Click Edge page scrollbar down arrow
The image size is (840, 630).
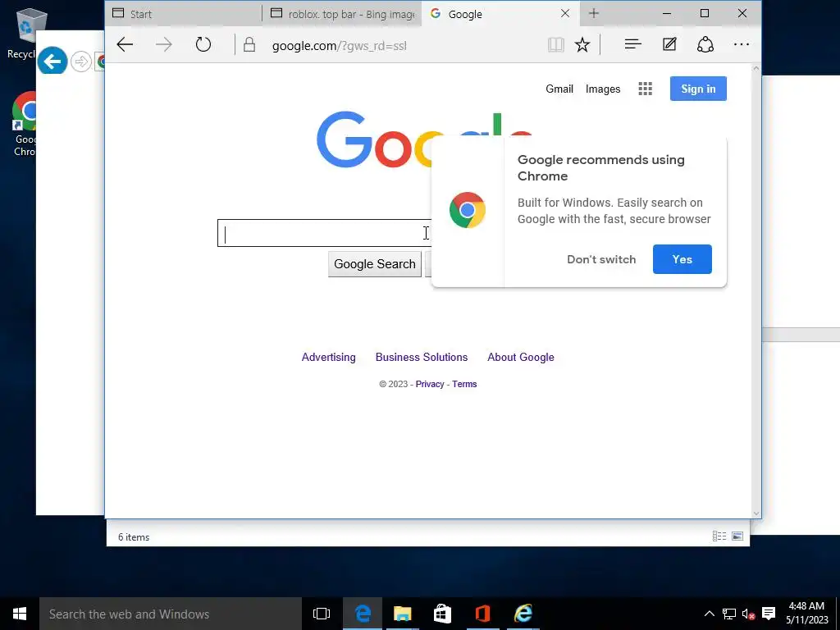(756, 514)
